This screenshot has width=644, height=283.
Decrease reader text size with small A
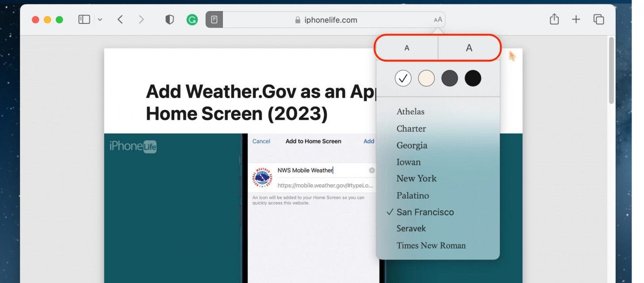[x=406, y=48]
